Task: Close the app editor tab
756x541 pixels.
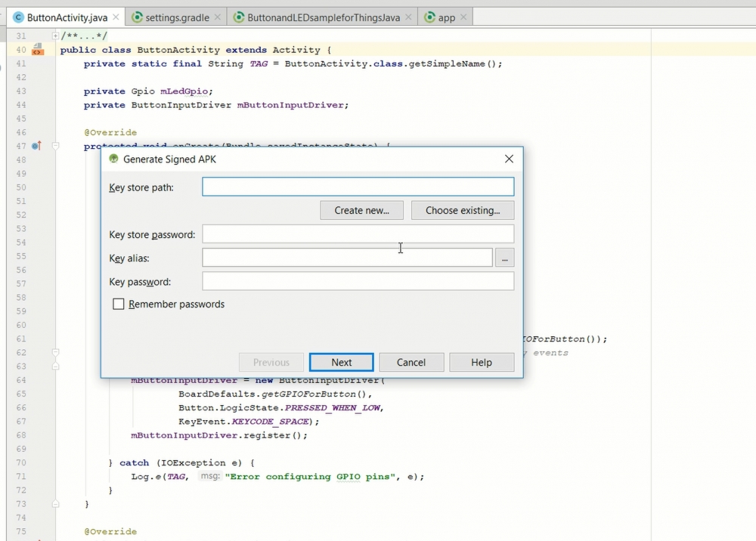Action: point(463,17)
